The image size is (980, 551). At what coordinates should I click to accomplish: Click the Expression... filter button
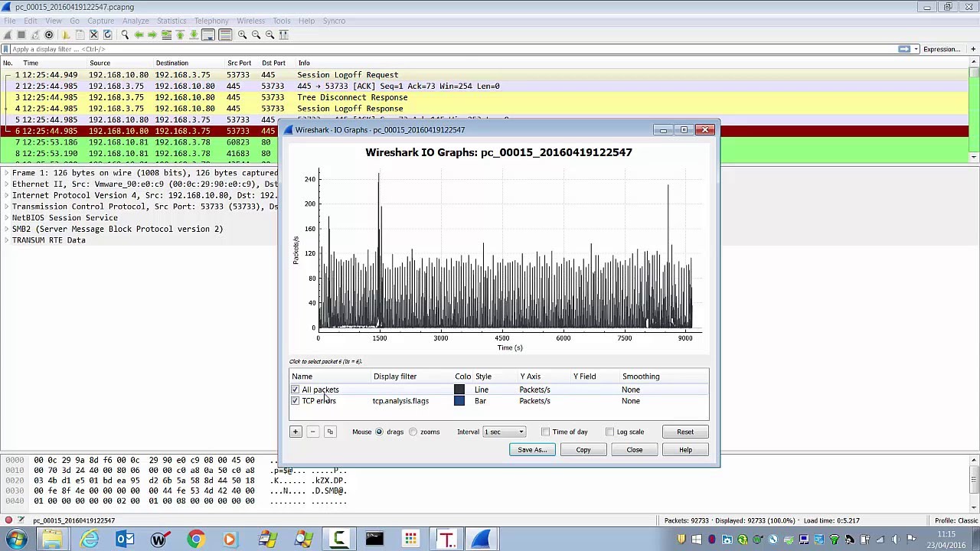point(942,49)
